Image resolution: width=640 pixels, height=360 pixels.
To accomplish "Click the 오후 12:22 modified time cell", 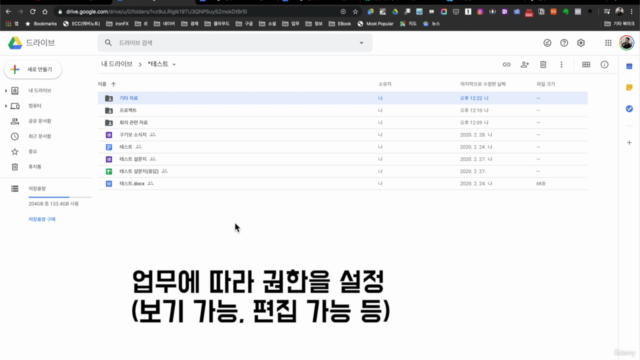I will tap(474, 98).
